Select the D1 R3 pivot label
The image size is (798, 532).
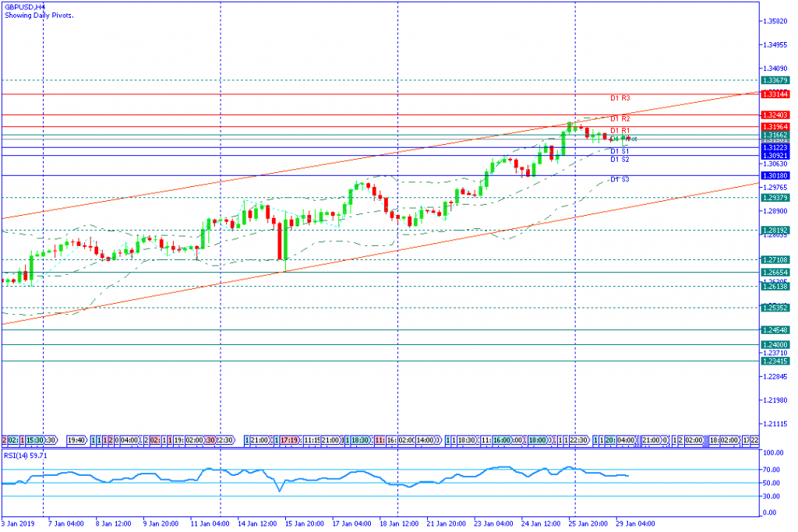point(620,97)
